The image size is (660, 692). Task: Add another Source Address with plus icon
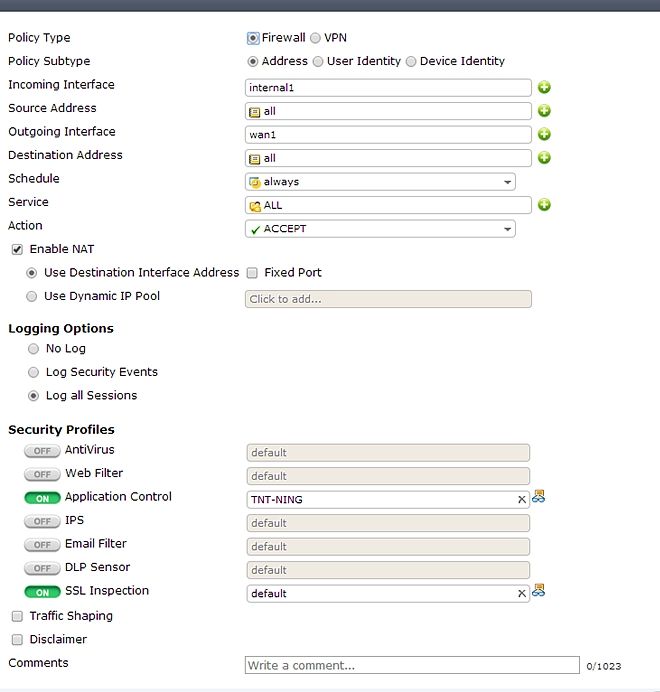point(544,111)
